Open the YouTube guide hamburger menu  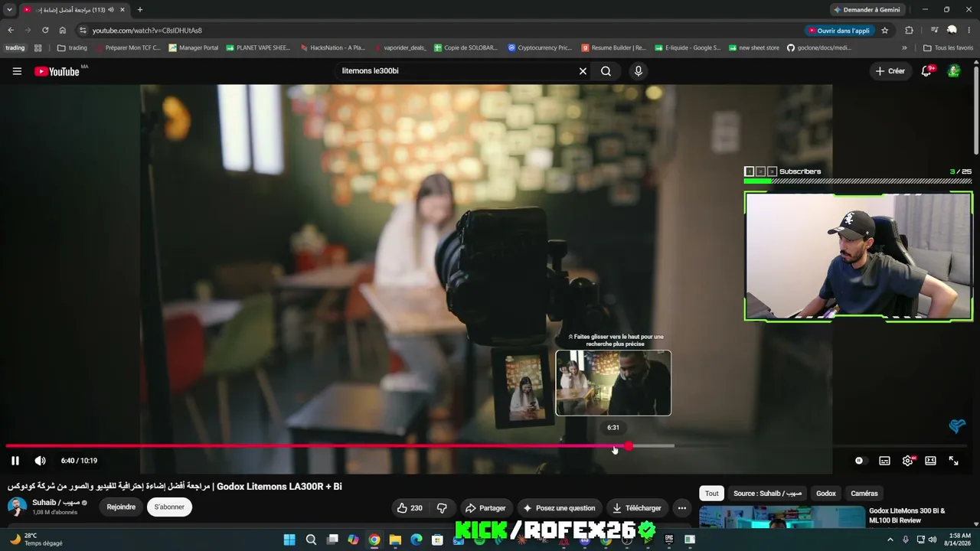[x=17, y=71]
